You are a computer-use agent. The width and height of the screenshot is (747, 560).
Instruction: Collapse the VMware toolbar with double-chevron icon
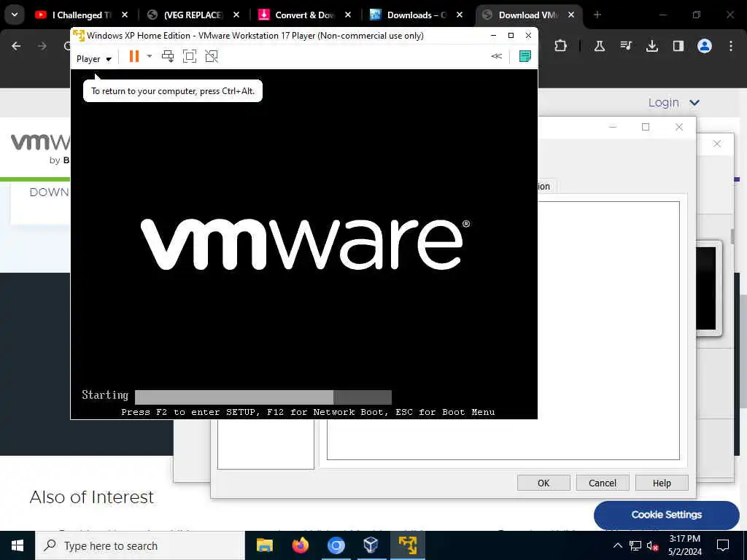point(496,56)
